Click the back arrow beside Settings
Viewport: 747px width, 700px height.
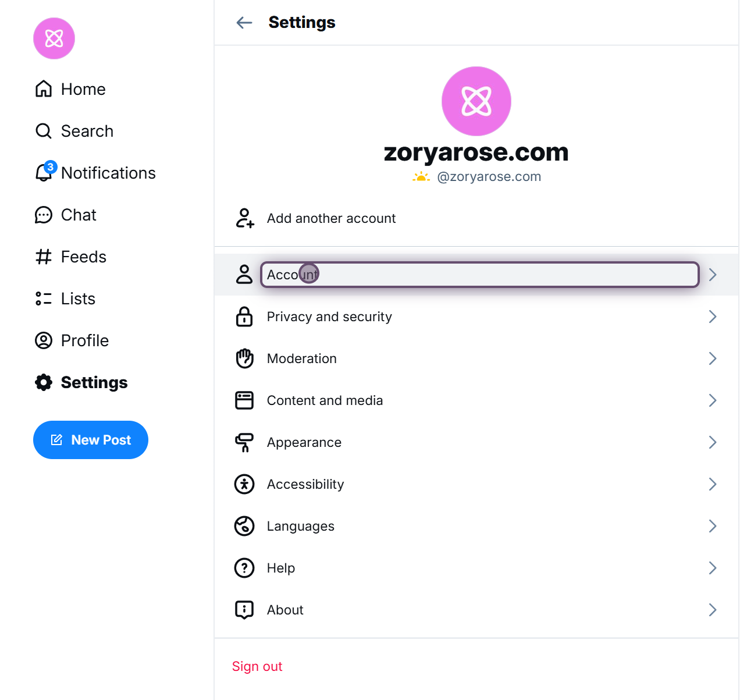point(244,23)
